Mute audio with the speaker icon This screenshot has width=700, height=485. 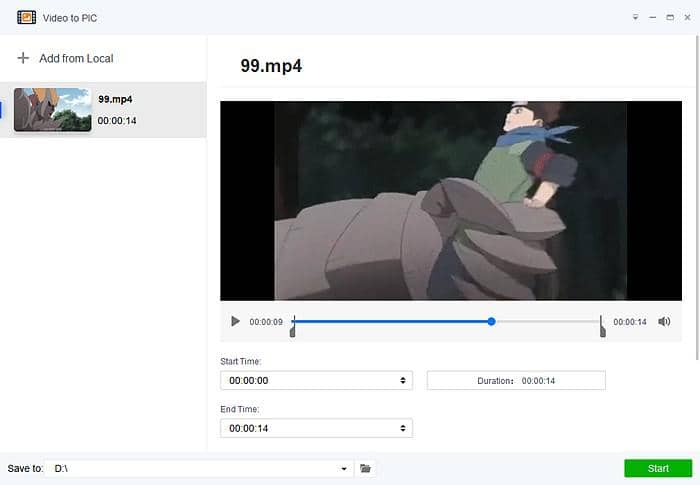664,322
